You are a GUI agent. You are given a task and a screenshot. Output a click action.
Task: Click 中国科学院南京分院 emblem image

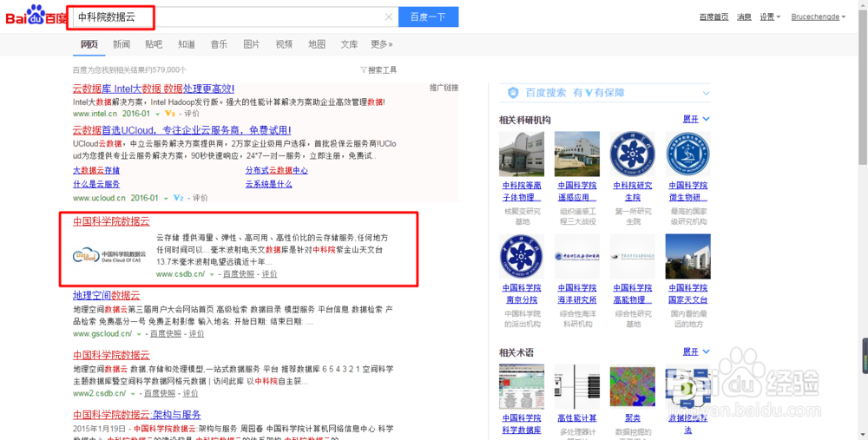(522, 256)
